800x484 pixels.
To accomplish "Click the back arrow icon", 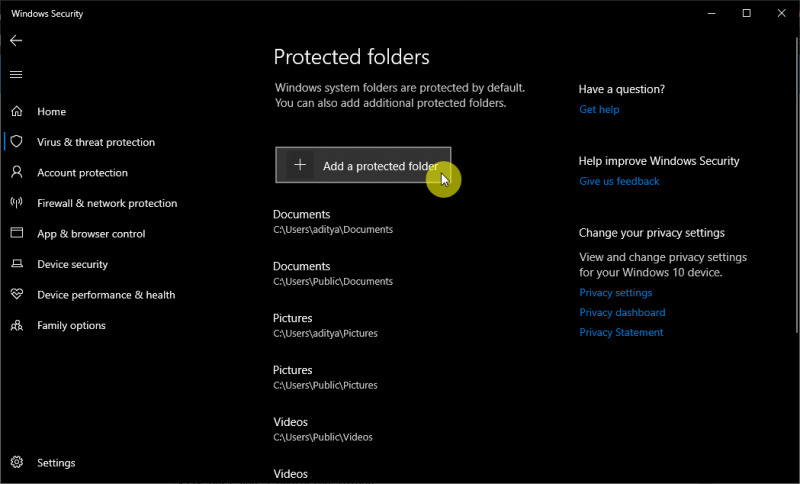I will point(16,40).
